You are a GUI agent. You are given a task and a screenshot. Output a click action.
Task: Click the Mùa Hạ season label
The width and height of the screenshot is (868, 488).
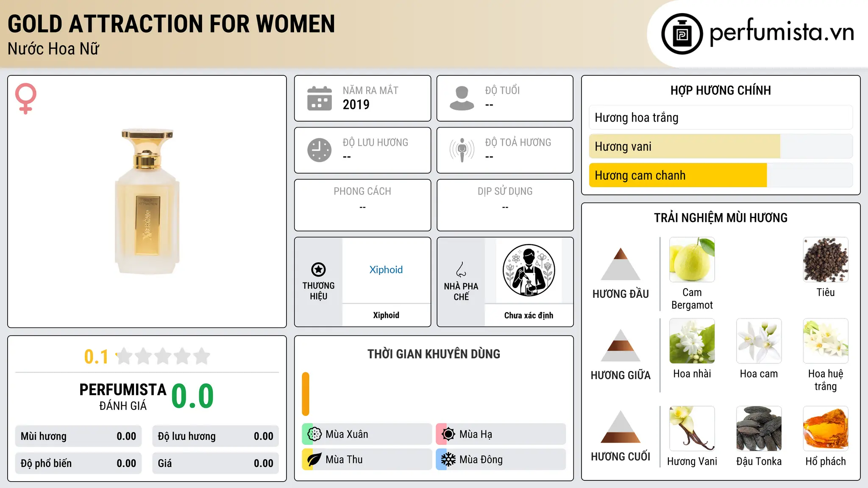coord(476,434)
